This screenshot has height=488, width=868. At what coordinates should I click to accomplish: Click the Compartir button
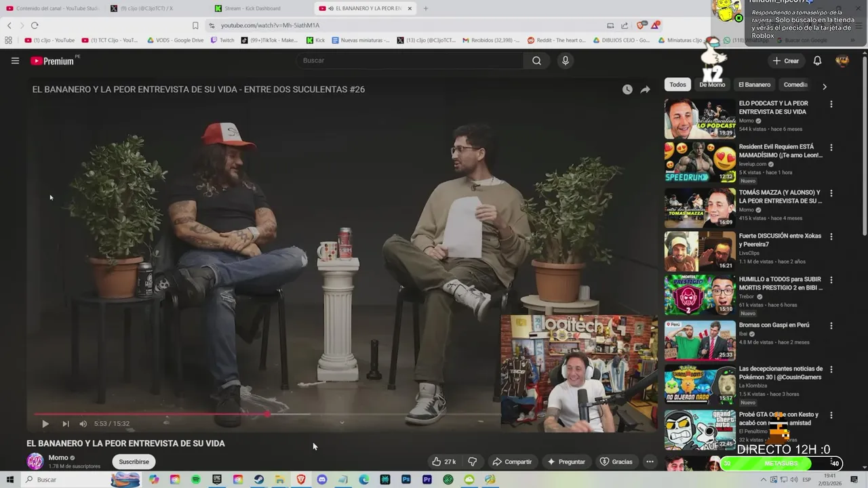pos(512,462)
